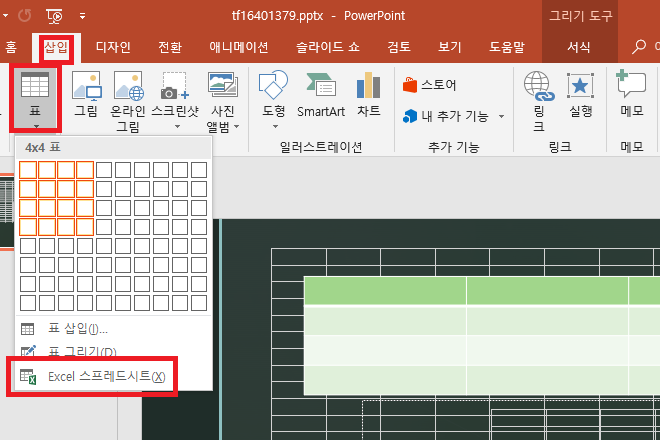Expand the 스크린샷 dropdown arrow
Image resolution: width=660 pixels, height=440 pixels.
(177, 126)
